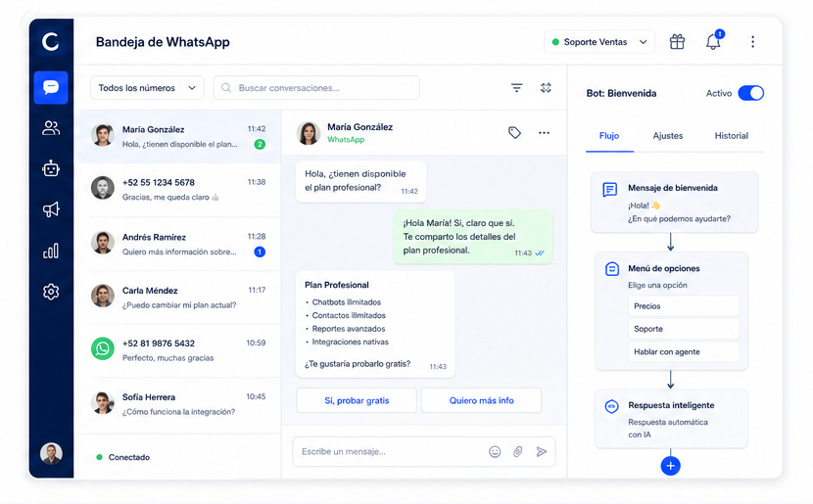
Task: Click the icon right of filter
Action: 546,87
